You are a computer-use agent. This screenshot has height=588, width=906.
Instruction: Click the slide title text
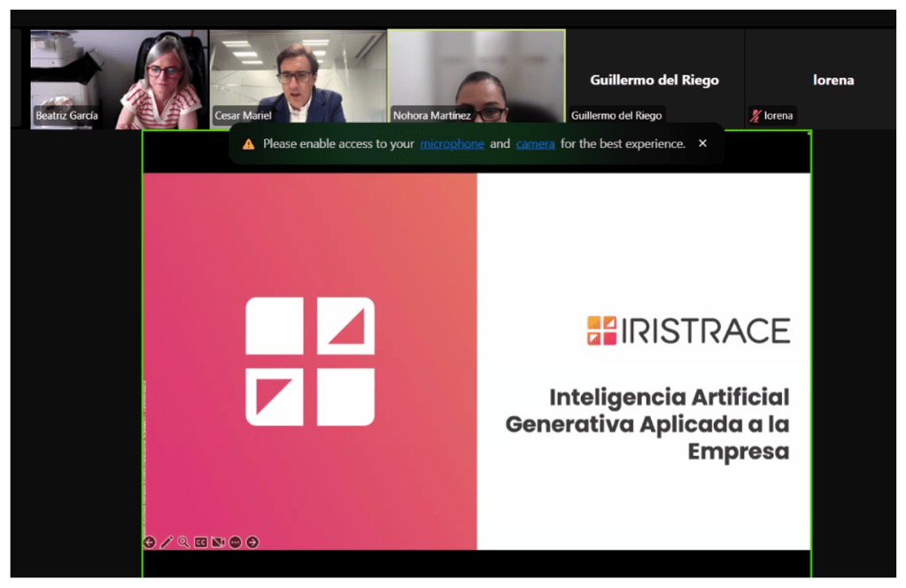click(x=647, y=423)
